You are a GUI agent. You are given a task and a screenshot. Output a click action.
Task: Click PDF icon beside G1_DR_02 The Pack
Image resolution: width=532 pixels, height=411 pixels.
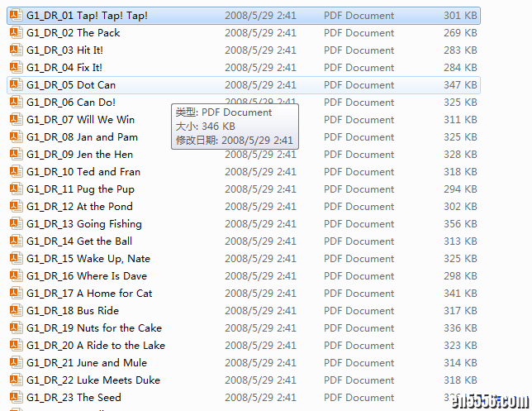[16, 32]
